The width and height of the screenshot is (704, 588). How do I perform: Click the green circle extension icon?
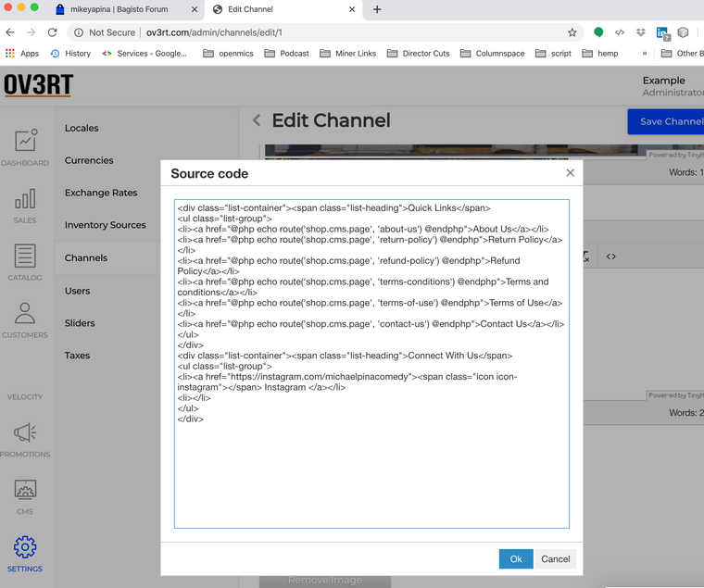click(598, 32)
